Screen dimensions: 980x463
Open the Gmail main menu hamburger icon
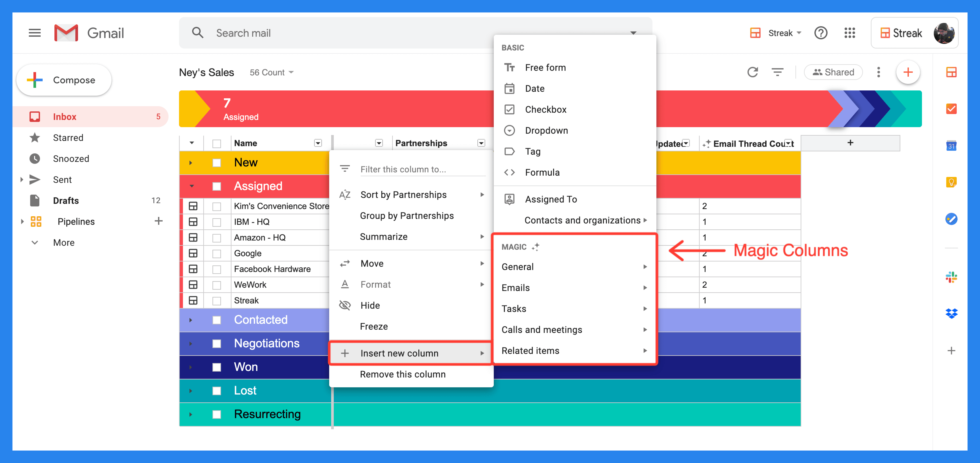click(35, 33)
